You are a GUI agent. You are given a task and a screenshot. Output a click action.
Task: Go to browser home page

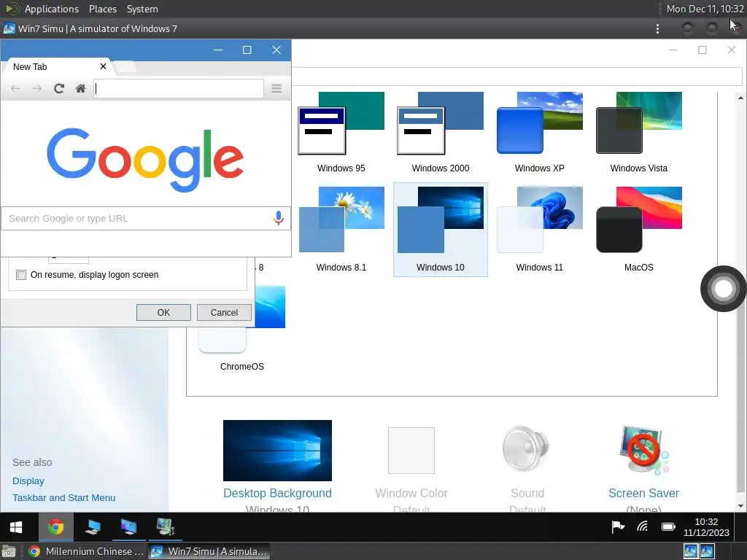(x=80, y=88)
